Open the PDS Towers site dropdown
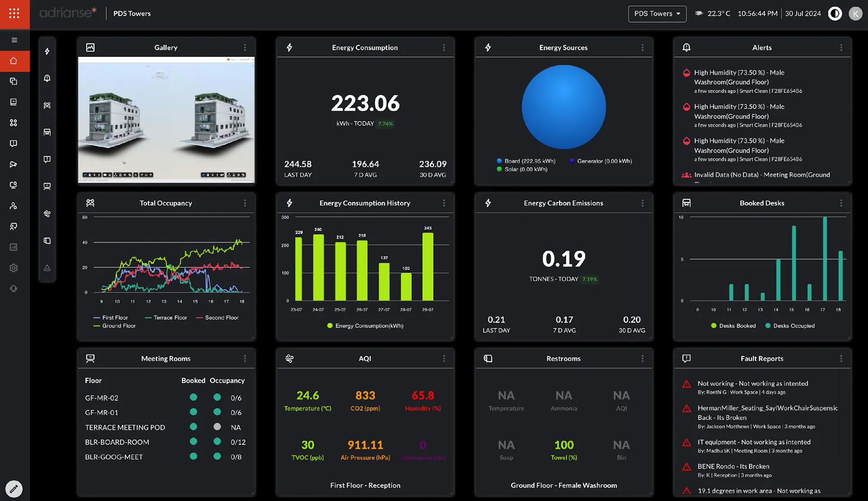Viewport: 868px width, 501px height. coord(657,14)
